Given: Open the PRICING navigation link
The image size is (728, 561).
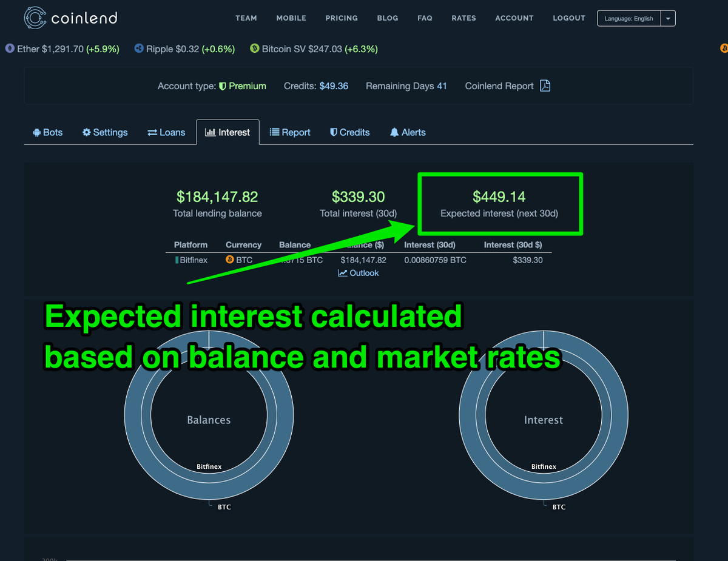Looking at the screenshot, I should (x=342, y=18).
